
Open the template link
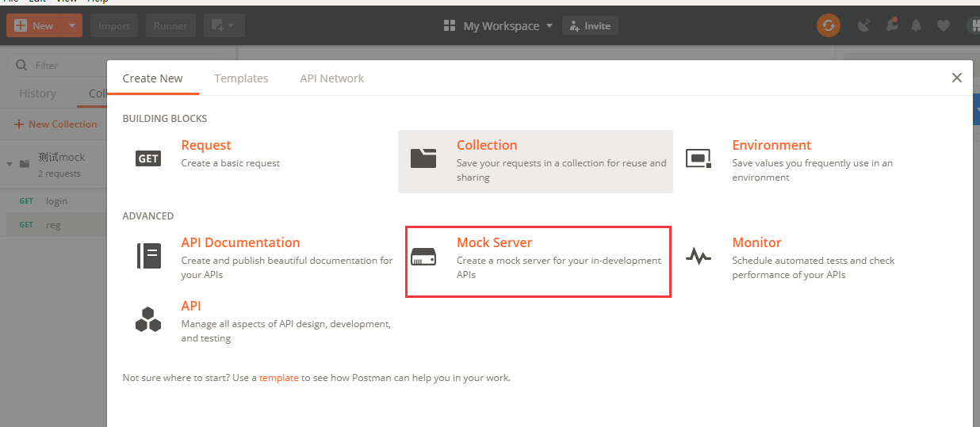pos(279,378)
